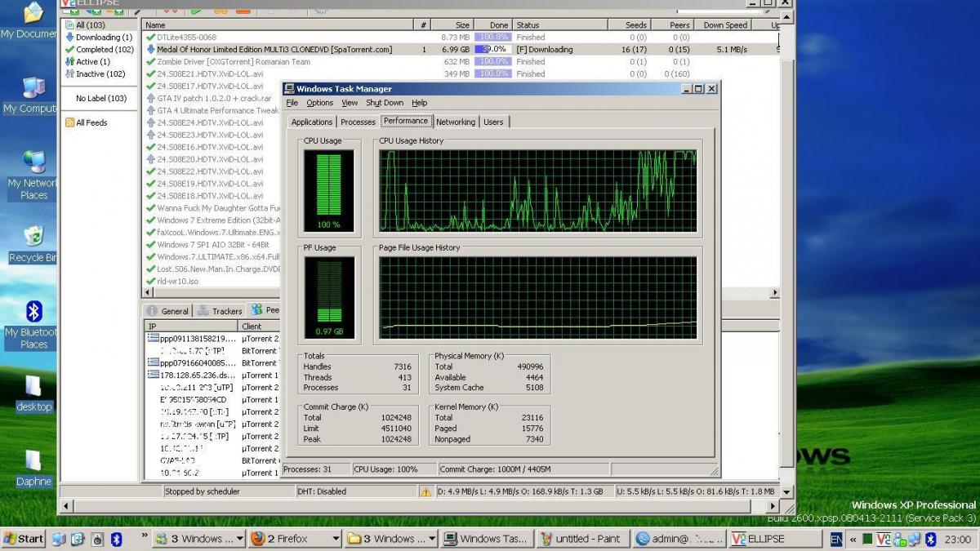
Task: Sort torrents by Down Speed column header
Action: coord(724,25)
